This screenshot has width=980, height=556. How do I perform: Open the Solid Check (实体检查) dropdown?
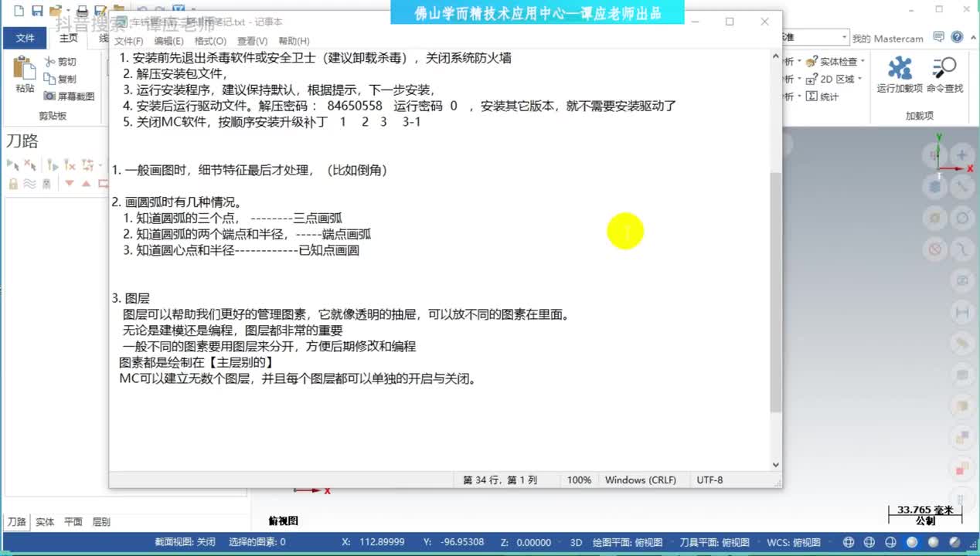point(863,61)
